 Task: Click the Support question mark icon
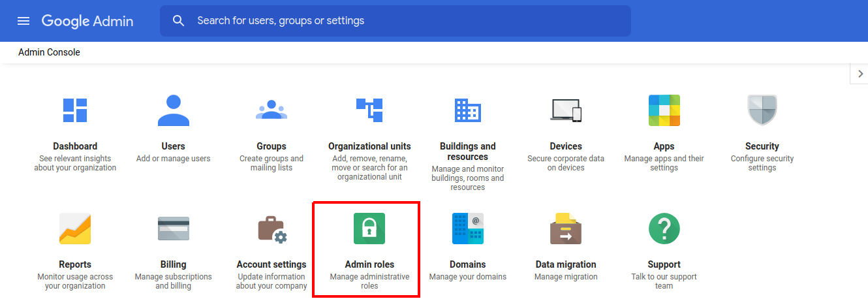pyautogui.click(x=664, y=229)
